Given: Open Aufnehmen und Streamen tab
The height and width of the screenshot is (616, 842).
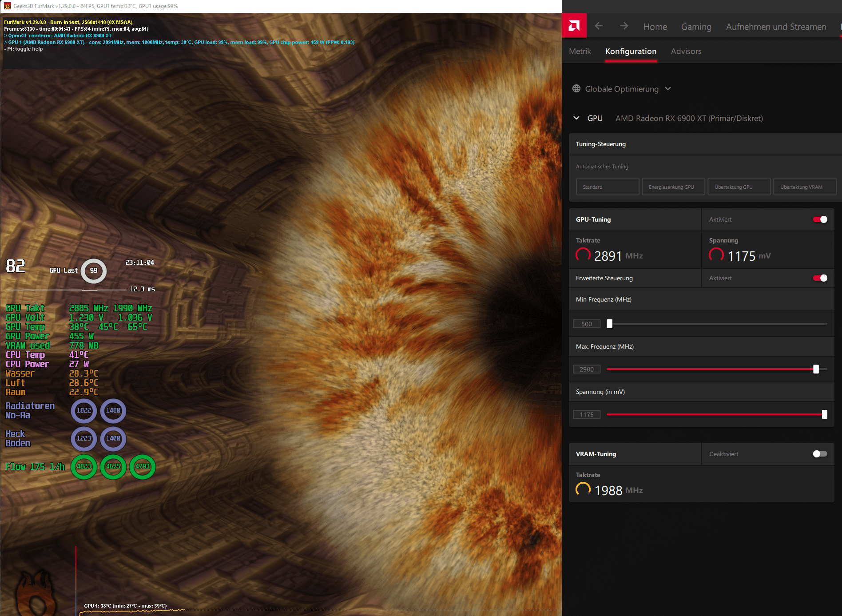Looking at the screenshot, I should (776, 27).
